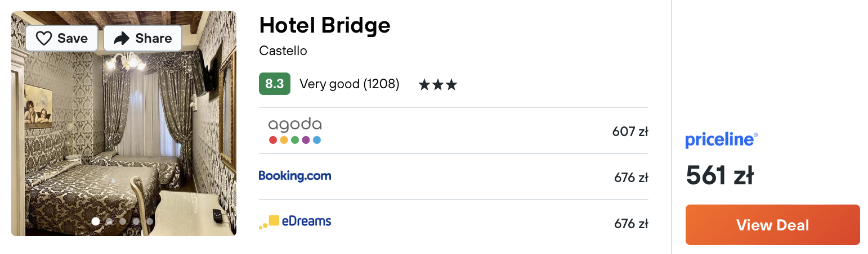
Task: Click the agoda logo
Action: (x=295, y=131)
